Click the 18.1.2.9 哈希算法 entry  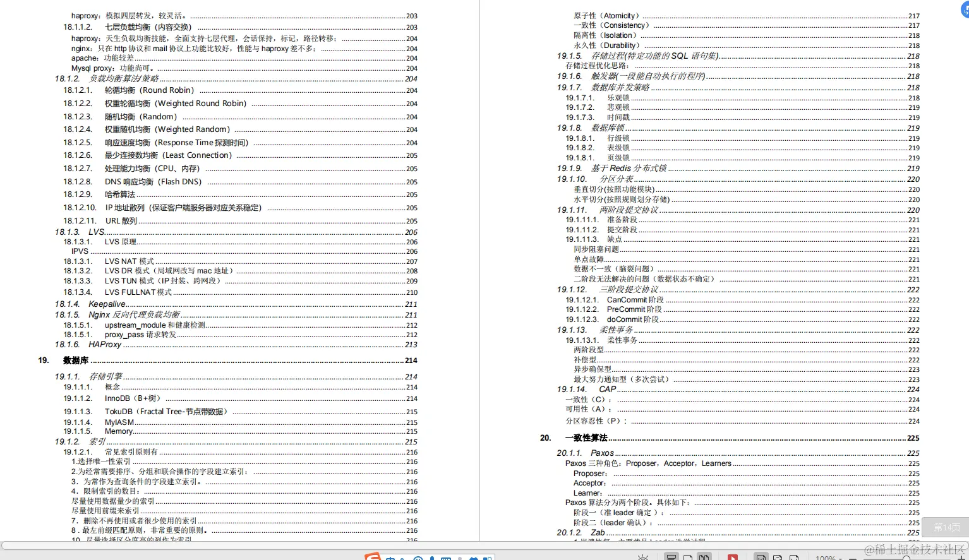click(240, 194)
